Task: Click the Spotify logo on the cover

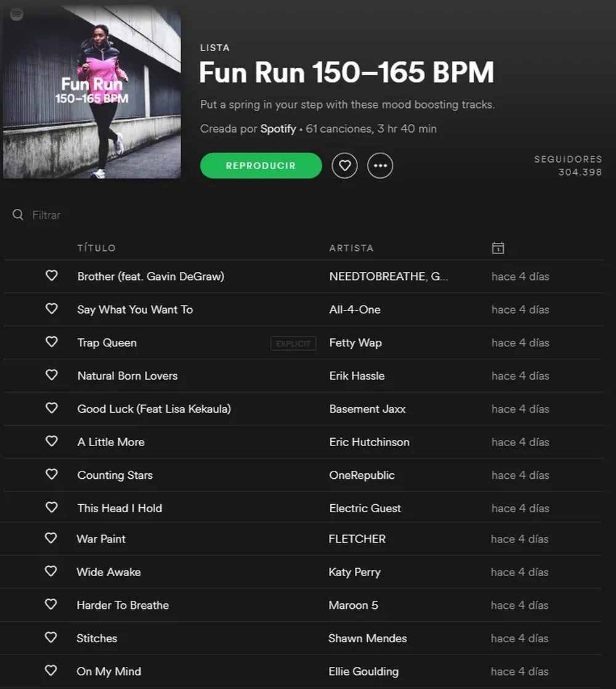Action: click(x=17, y=15)
